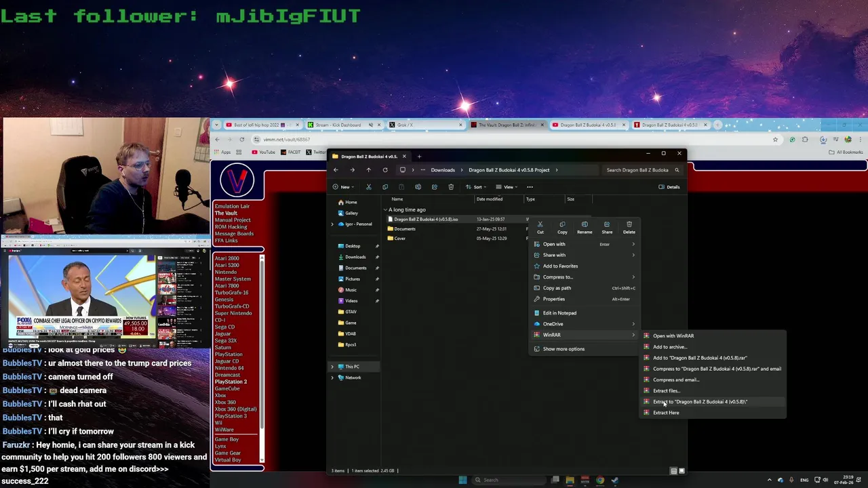Image resolution: width=868 pixels, height=488 pixels.
Task: Open Message Boards link on Vimm sidebar
Action: [x=234, y=234]
